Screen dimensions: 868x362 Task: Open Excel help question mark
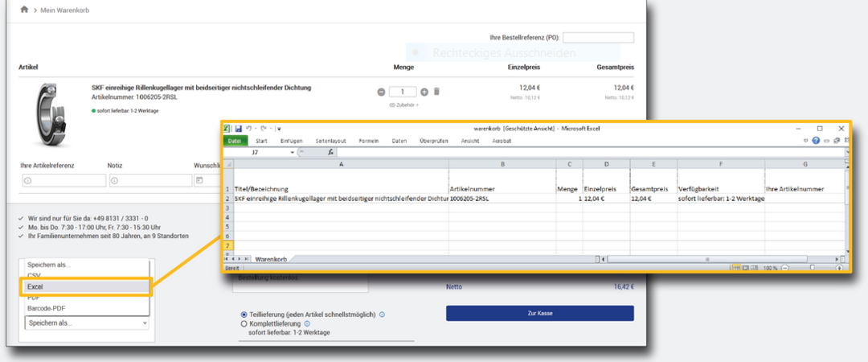816,141
